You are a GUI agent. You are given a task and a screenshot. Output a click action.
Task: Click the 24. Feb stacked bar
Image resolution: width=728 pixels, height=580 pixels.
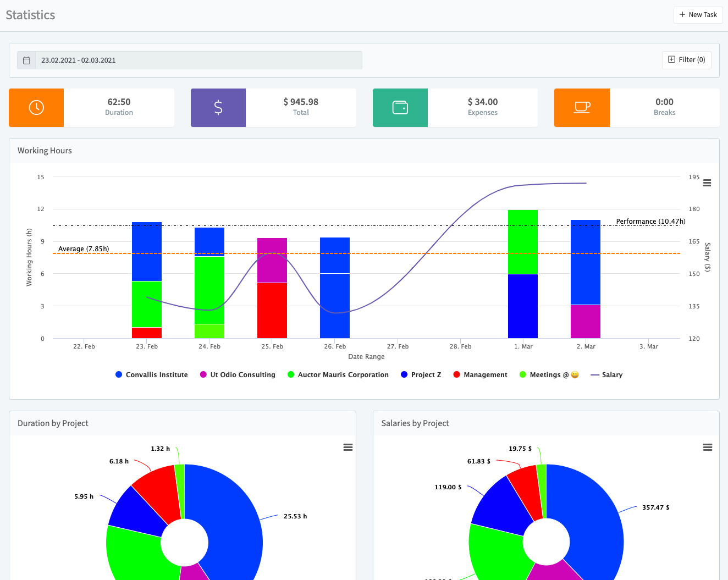tap(209, 283)
